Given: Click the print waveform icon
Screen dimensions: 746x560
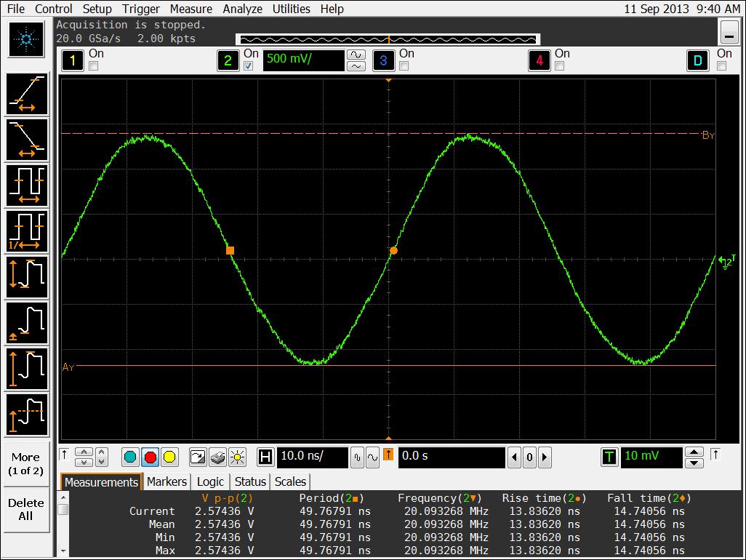Looking at the screenshot, I should [x=217, y=457].
